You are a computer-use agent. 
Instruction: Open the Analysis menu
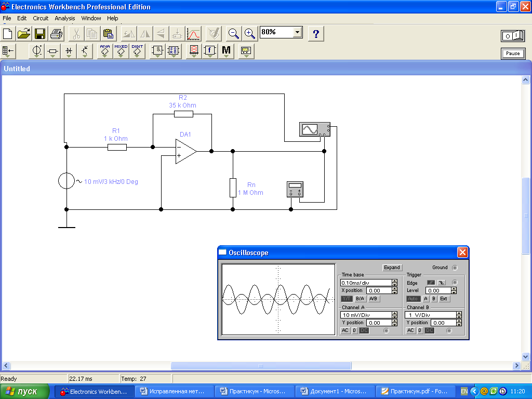coord(65,18)
